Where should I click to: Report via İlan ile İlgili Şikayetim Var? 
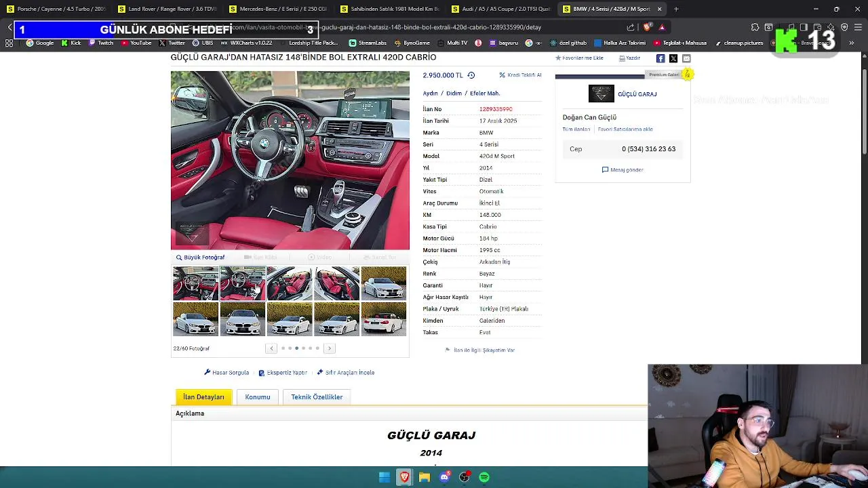click(x=479, y=350)
